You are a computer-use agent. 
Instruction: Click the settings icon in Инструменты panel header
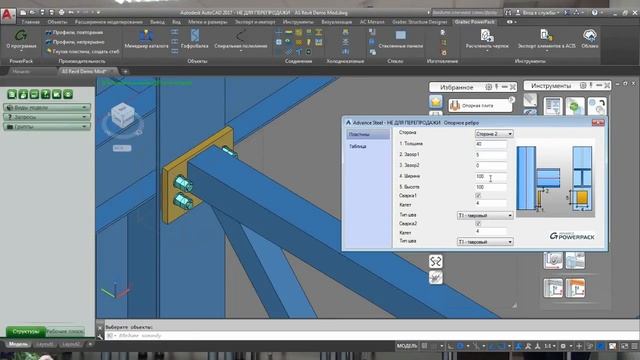tap(583, 86)
